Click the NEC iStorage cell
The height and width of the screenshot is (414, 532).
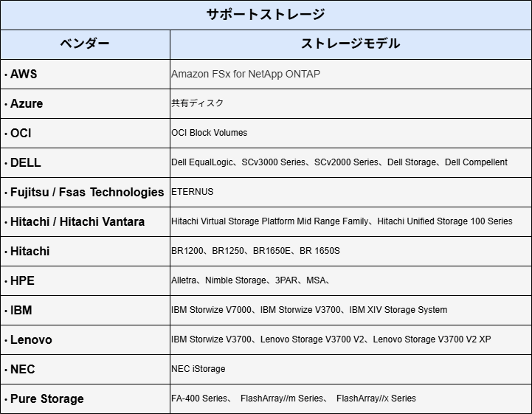(198, 369)
